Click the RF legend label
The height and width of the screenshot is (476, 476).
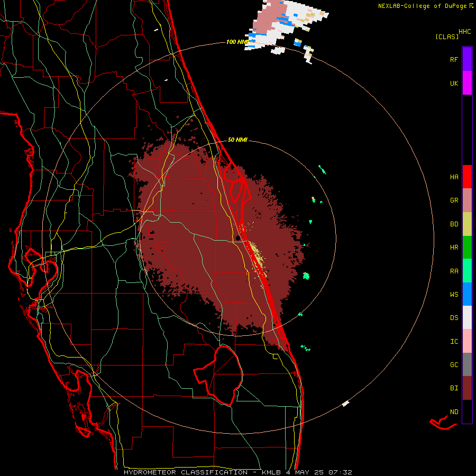pyautogui.click(x=454, y=59)
